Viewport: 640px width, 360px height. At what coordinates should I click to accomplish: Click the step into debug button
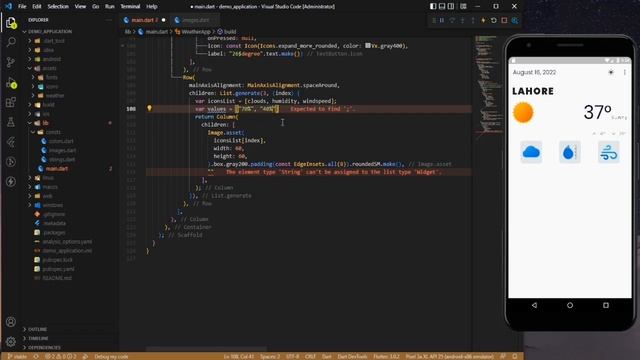point(462,20)
